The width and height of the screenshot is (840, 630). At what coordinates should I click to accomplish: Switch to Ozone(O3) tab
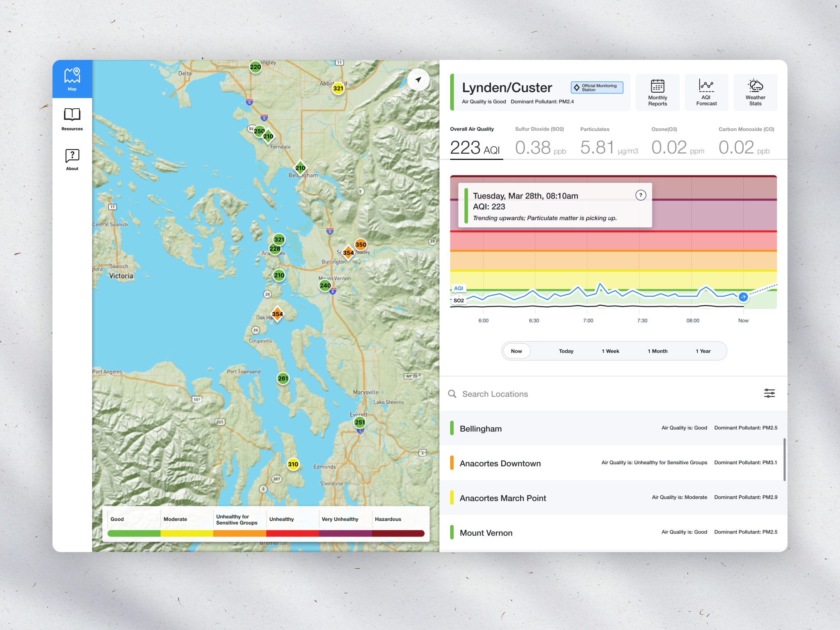coord(678,142)
